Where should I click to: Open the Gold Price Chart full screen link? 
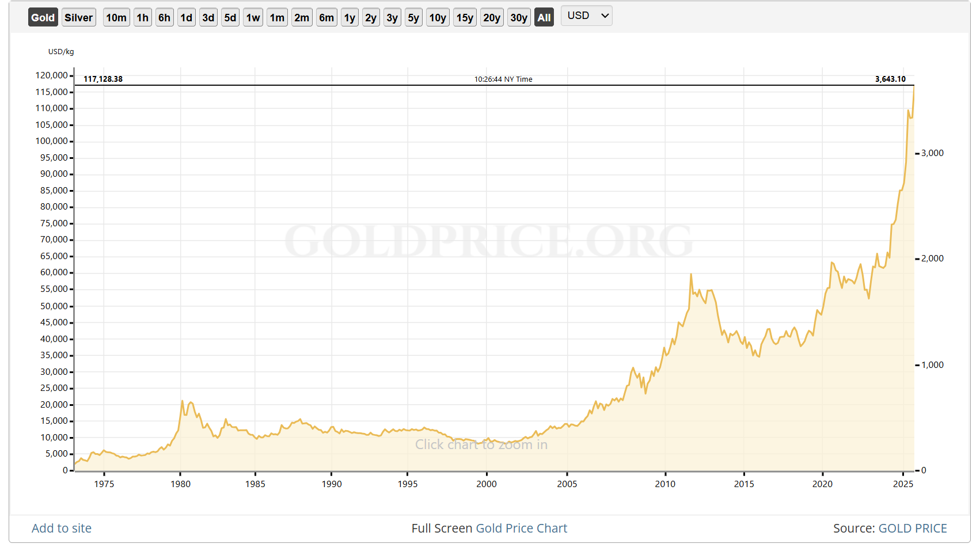click(x=522, y=528)
